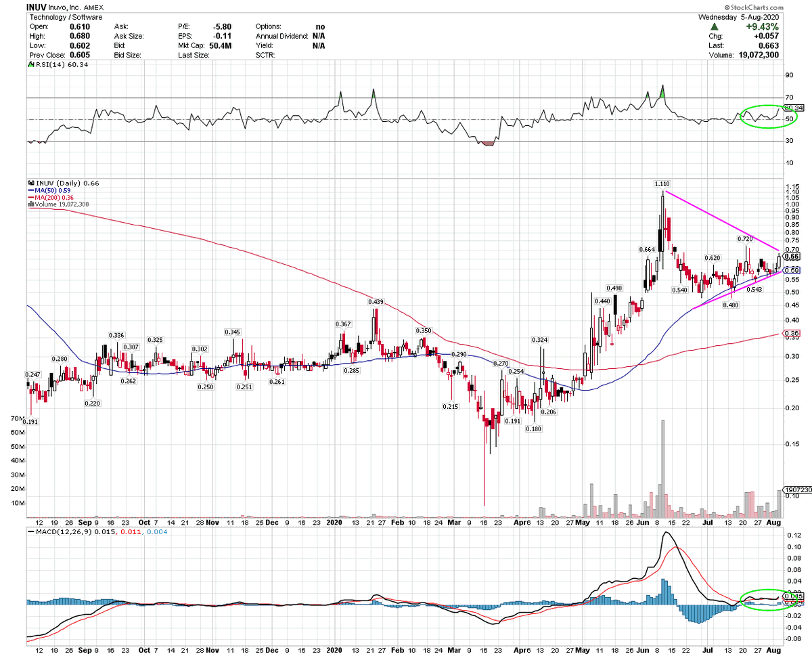Click the candlestick icon beside INUV (Daily)

30,183
